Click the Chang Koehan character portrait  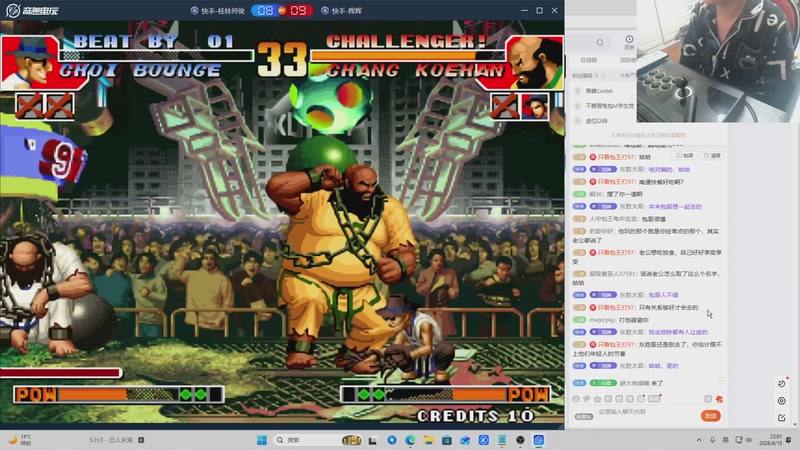tap(534, 63)
